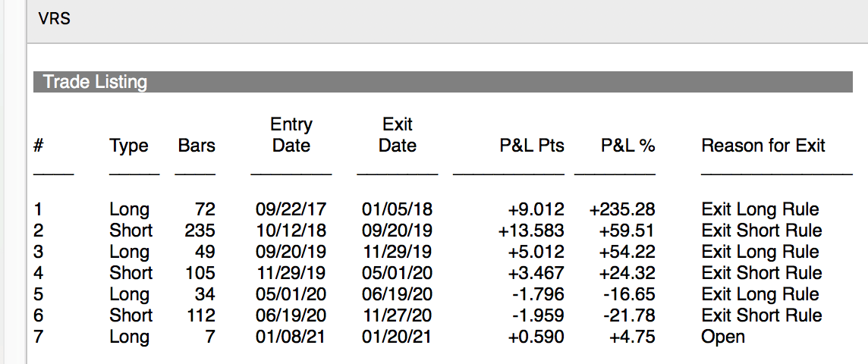Click the Bars column header
Viewport: 868px width, 364px height.
click(x=197, y=146)
